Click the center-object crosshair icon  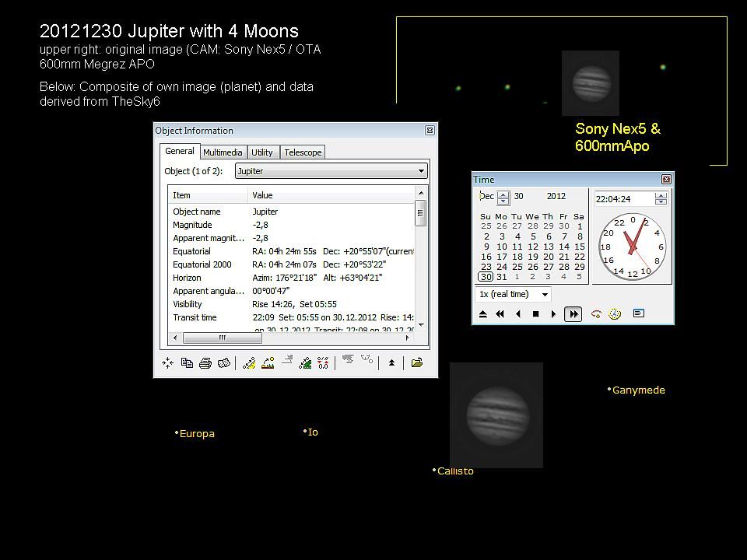(168, 362)
